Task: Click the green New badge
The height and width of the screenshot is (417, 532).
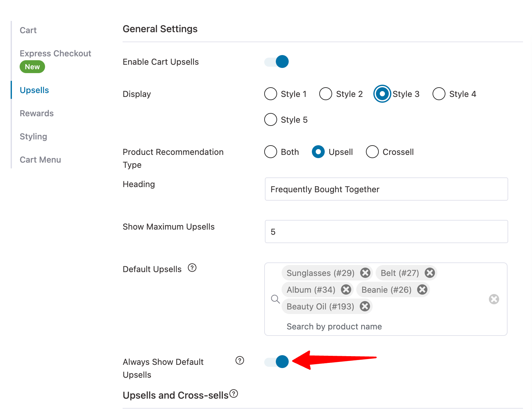Action: pos(33,67)
